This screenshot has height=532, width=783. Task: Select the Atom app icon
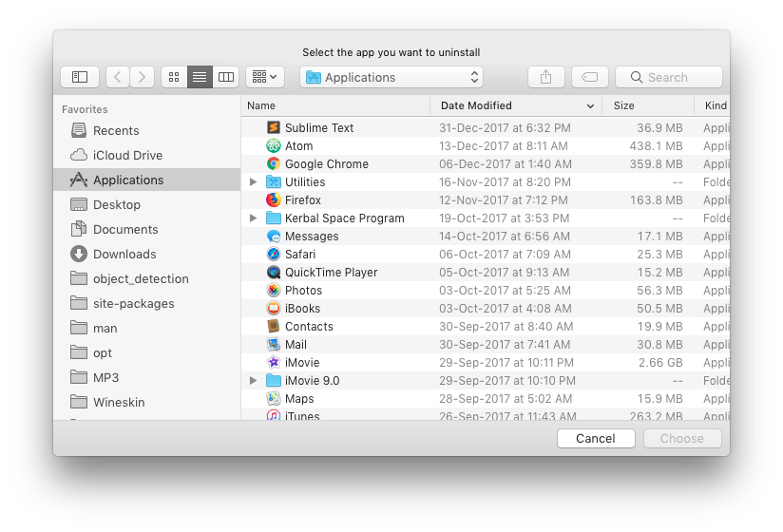click(x=273, y=145)
